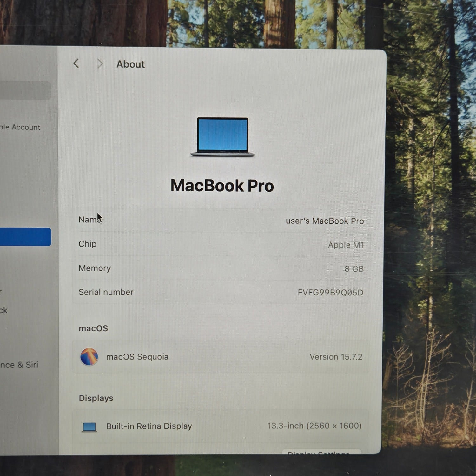Click the sidebar search field
This screenshot has width=476, height=476.
pyautogui.click(x=25, y=90)
